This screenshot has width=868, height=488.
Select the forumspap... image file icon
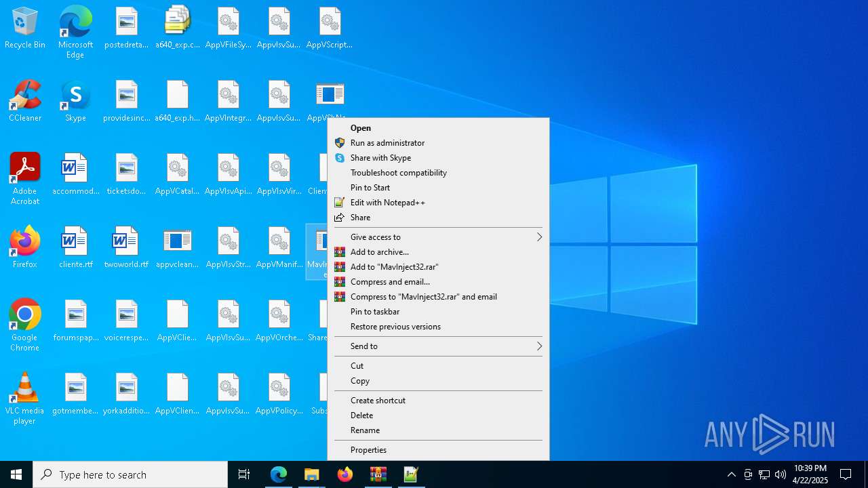coord(75,321)
